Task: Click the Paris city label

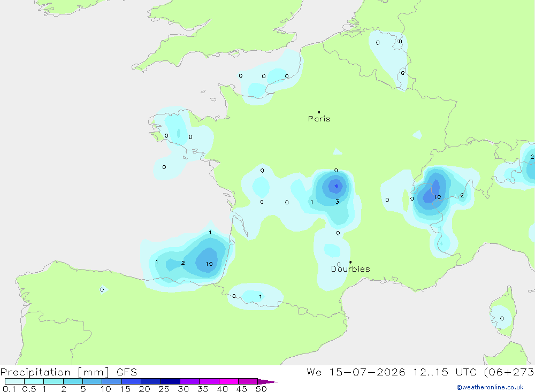Action: (x=319, y=119)
